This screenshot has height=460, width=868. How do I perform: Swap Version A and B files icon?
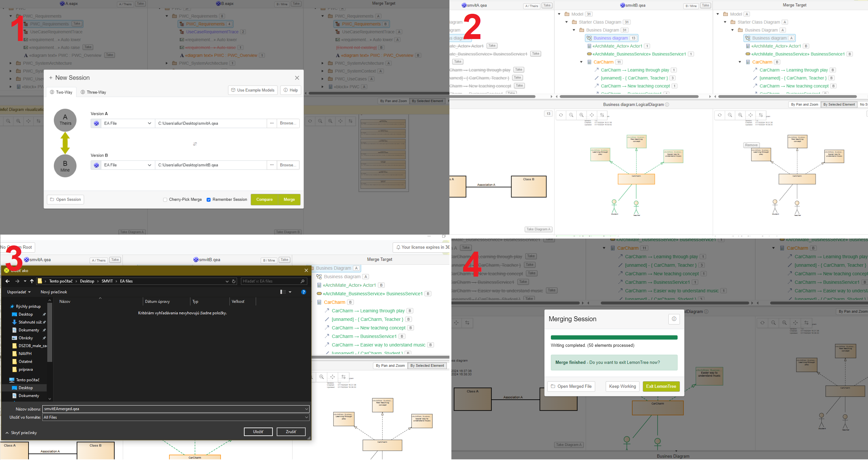195,144
